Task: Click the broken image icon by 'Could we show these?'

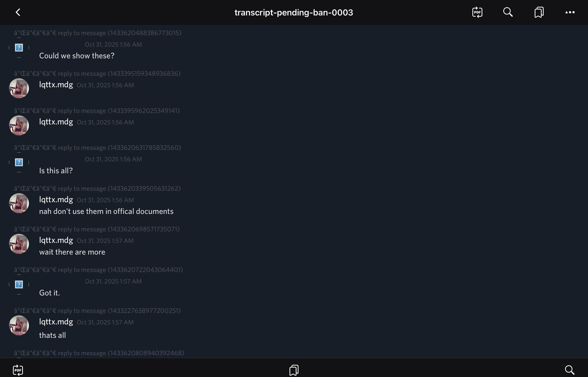Action: pyautogui.click(x=19, y=48)
